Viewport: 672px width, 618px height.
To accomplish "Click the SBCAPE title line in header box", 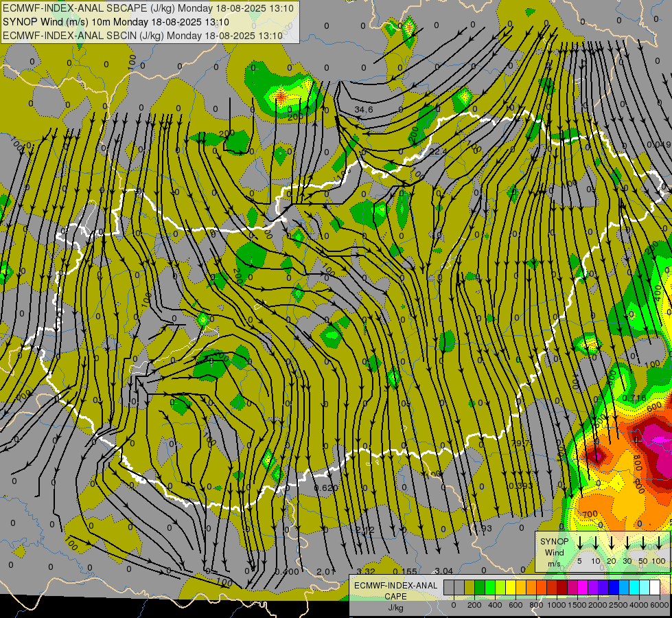I will tap(148, 8).
